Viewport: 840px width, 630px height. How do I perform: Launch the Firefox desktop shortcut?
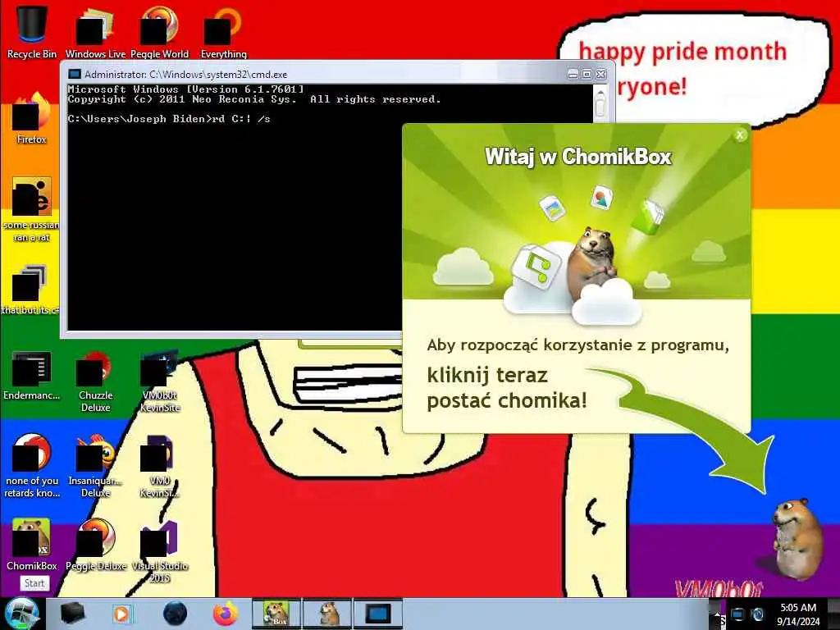pos(32,118)
